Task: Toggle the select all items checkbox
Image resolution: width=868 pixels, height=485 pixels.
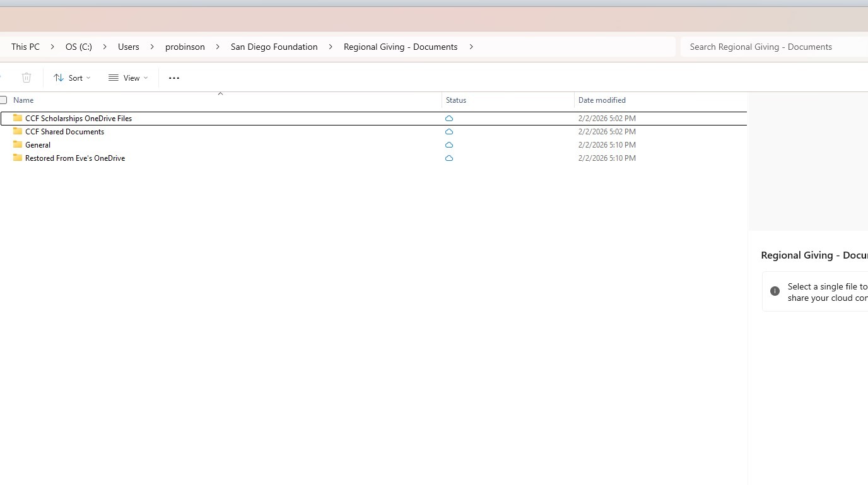Action: (x=3, y=100)
